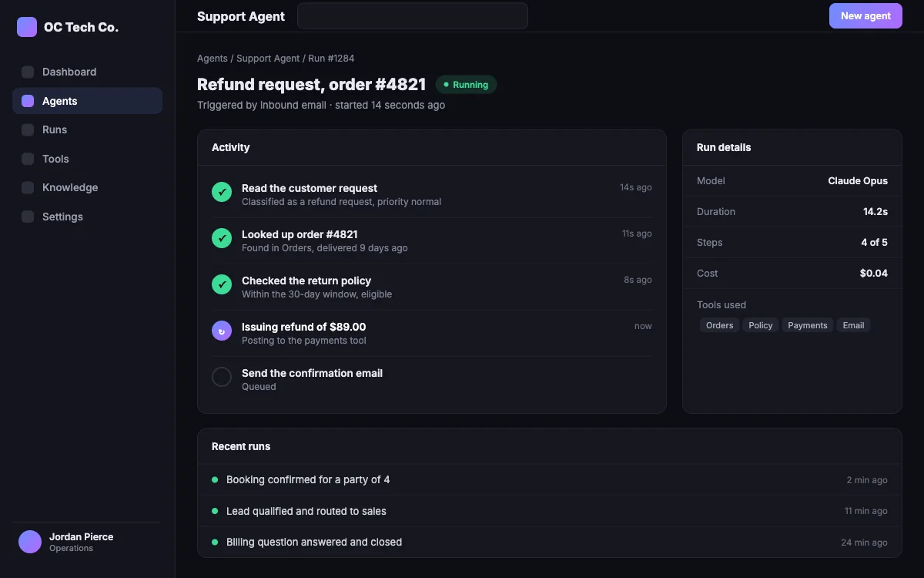Click the Running status badge
The height and width of the screenshot is (578, 924).
coord(467,85)
